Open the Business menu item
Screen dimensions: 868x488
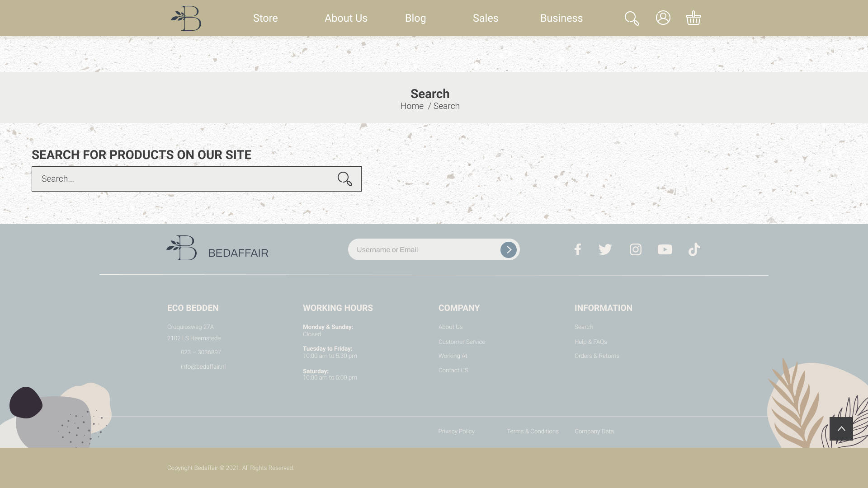pyautogui.click(x=561, y=19)
